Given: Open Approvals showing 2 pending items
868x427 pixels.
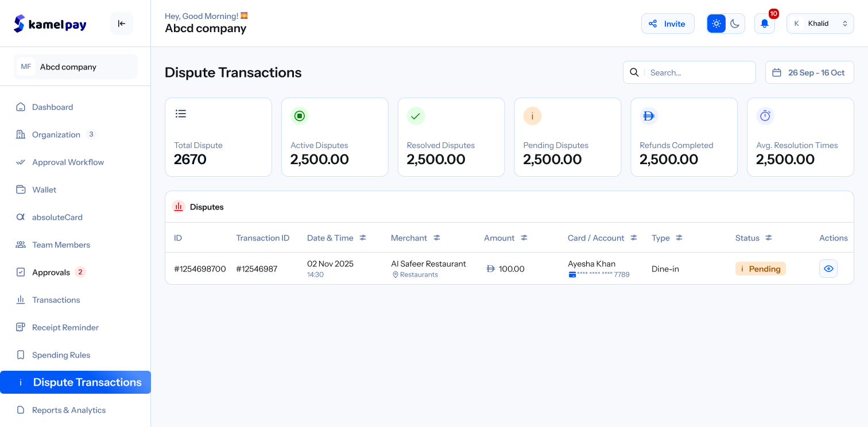Looking at the screenshot, I should click(x=51, y=272).
